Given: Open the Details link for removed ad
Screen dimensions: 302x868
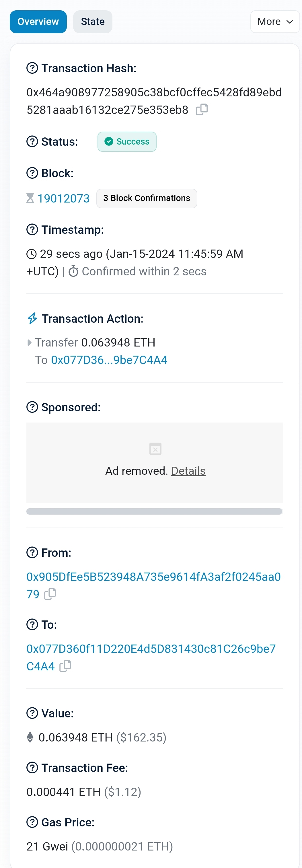Looking at the screenshot, I should 188,471.
